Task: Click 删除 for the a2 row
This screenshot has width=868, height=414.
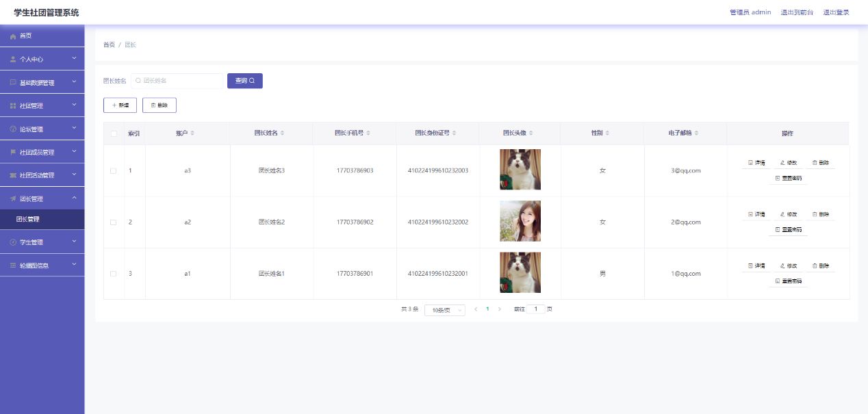Action: coord(821,214)
